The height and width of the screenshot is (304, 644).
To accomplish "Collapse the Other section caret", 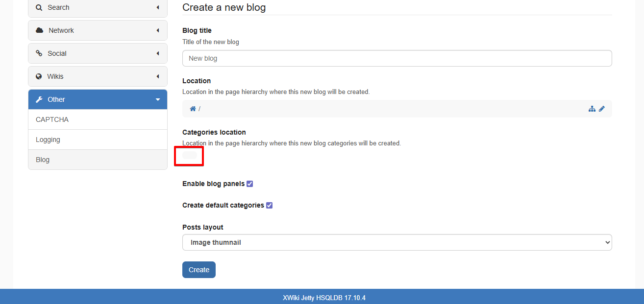I will coord(158,99).
